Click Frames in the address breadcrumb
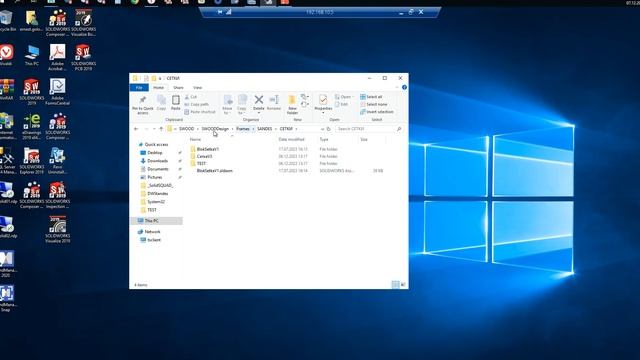Viewport: 640px width, 360px height. click(x=242, y=129)
